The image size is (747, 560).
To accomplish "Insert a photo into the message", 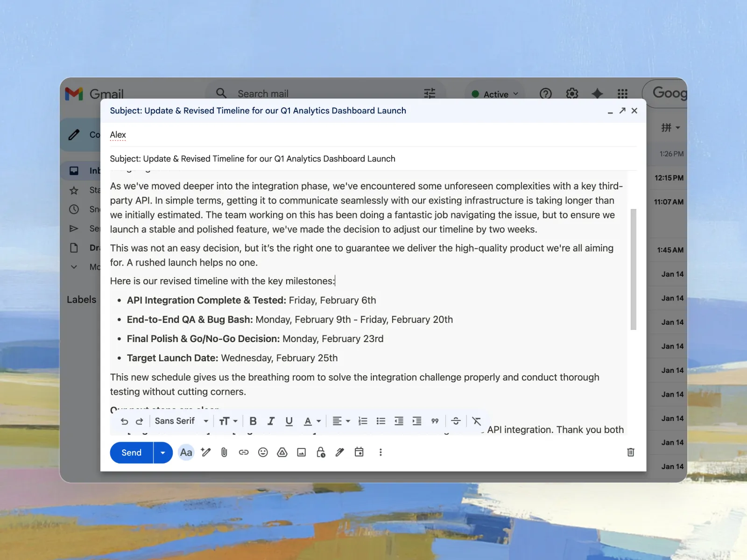I will (x=302, y=452).
